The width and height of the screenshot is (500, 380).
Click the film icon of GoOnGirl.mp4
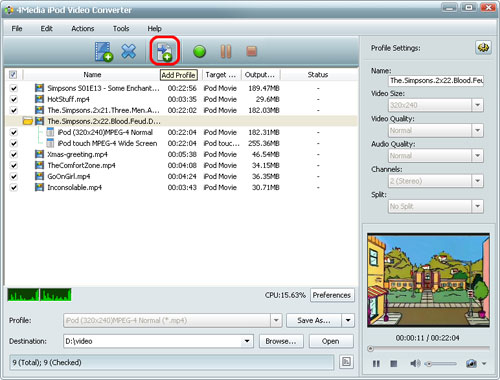tap(39, 176)
